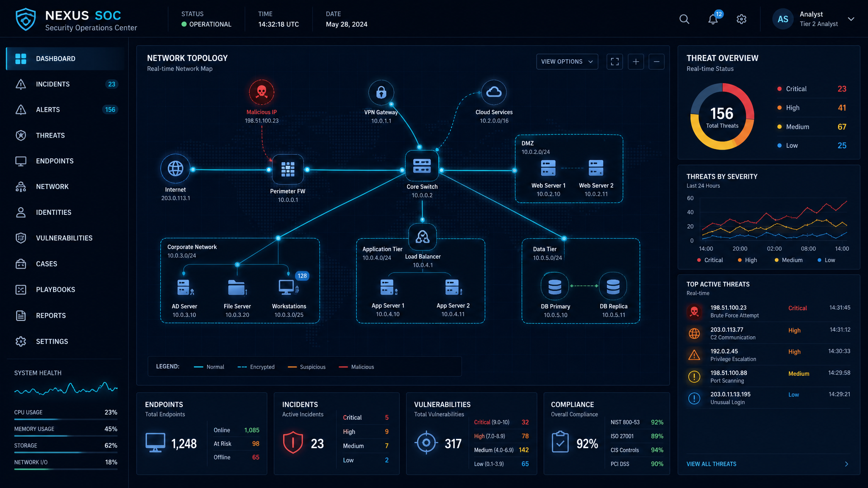Go to Incidents in the sidebar
This screenshot has width=868, height=488.
tap(65, 84)
